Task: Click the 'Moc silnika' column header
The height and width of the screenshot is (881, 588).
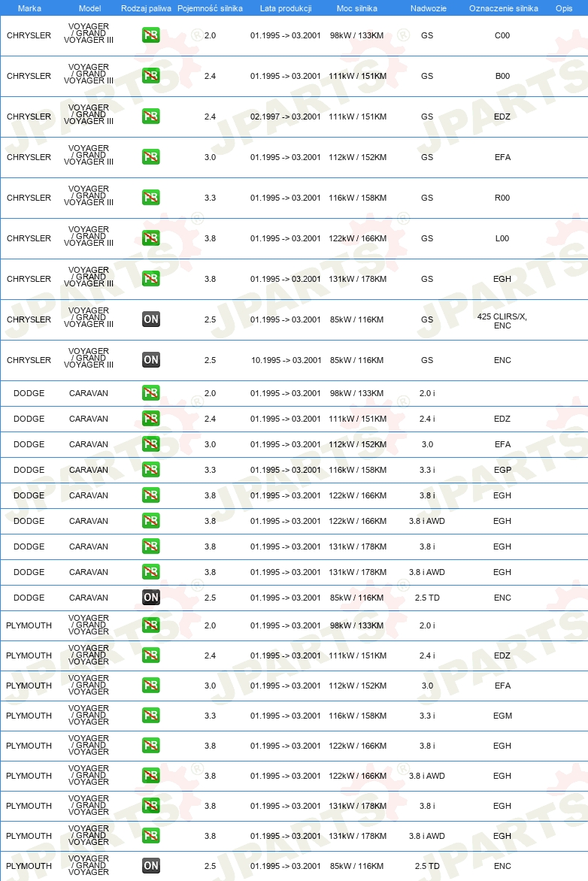Action: point(357,8)
